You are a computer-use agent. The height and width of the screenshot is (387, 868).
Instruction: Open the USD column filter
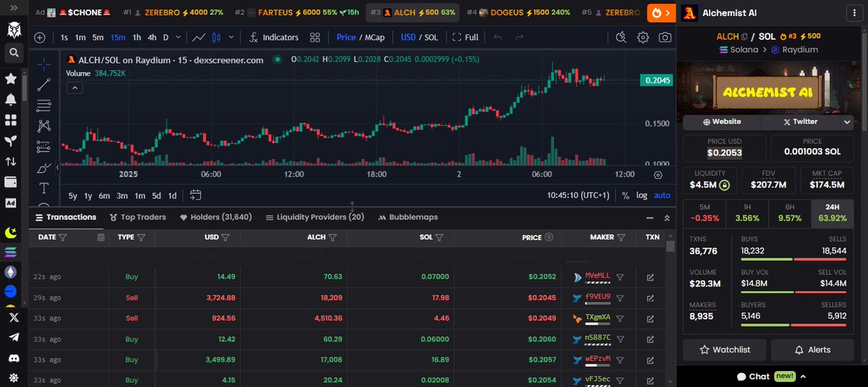[226, 237]
